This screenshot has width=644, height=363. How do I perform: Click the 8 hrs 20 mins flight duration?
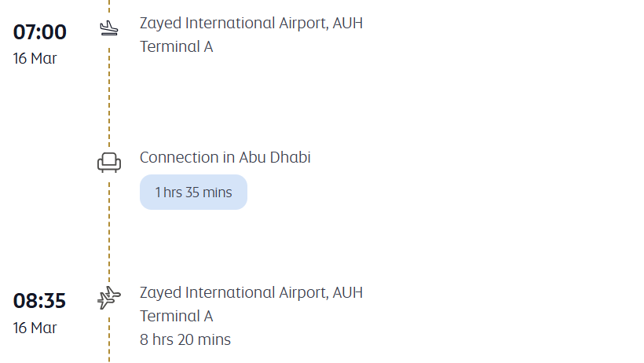coord(185,339)
